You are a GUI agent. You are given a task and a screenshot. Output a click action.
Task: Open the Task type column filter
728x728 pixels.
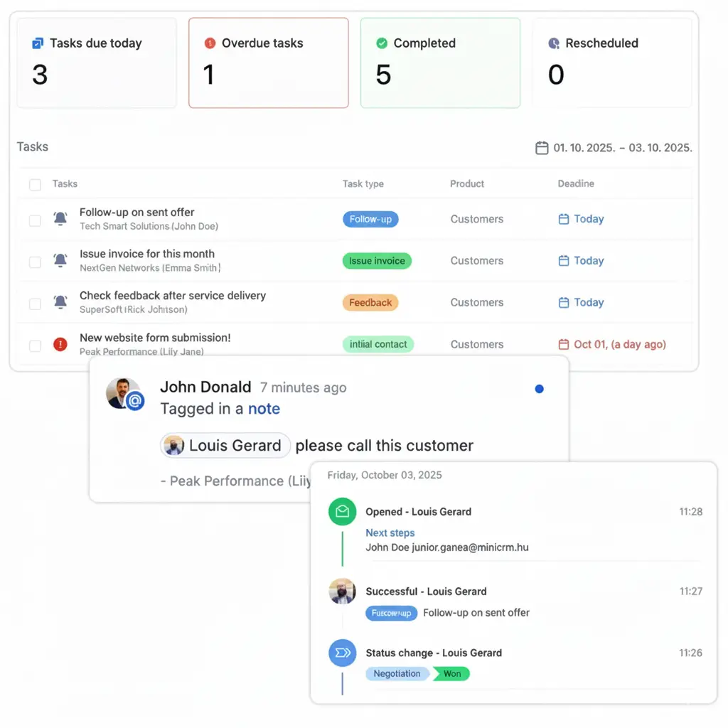[x=363, y=183]
